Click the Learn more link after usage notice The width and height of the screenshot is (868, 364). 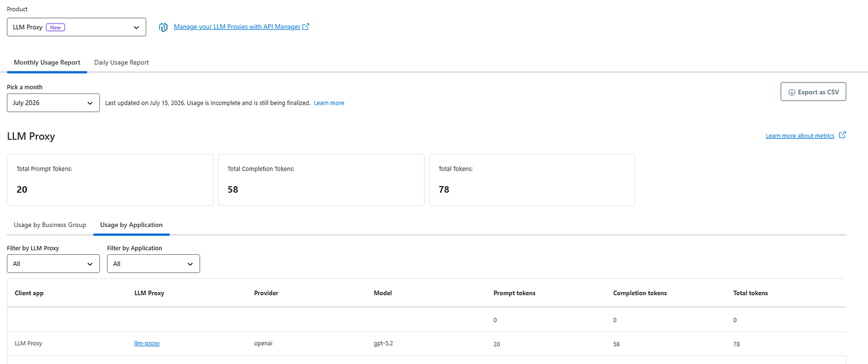tap(329, 103)
